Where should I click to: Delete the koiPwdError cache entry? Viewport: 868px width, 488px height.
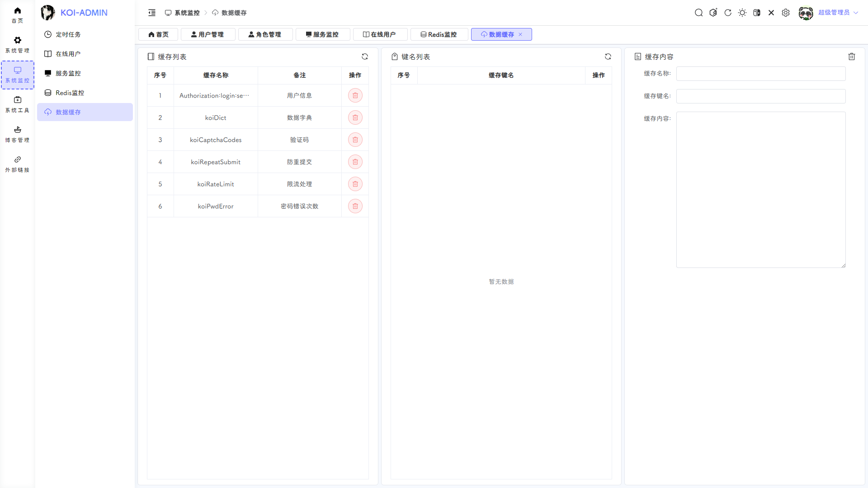coord(355,206)
